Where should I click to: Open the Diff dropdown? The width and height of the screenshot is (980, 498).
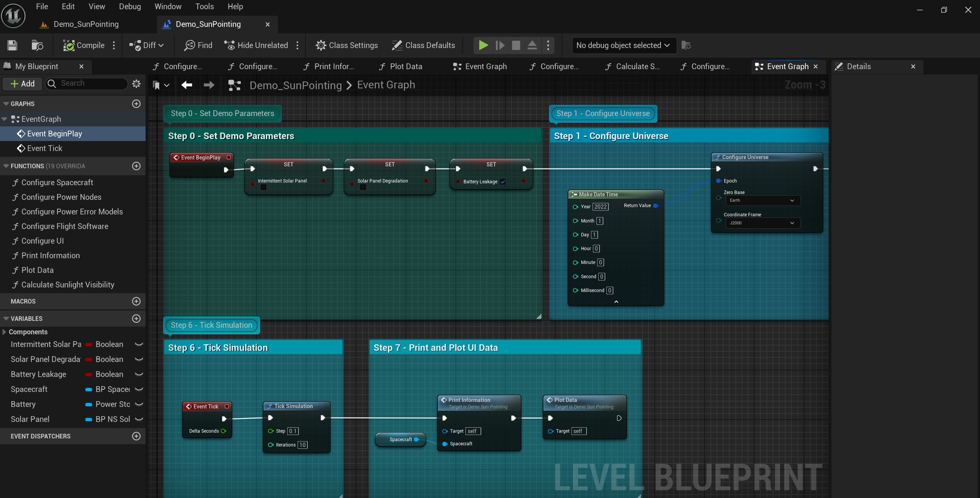pyautogui.click(x=147, y=45)
